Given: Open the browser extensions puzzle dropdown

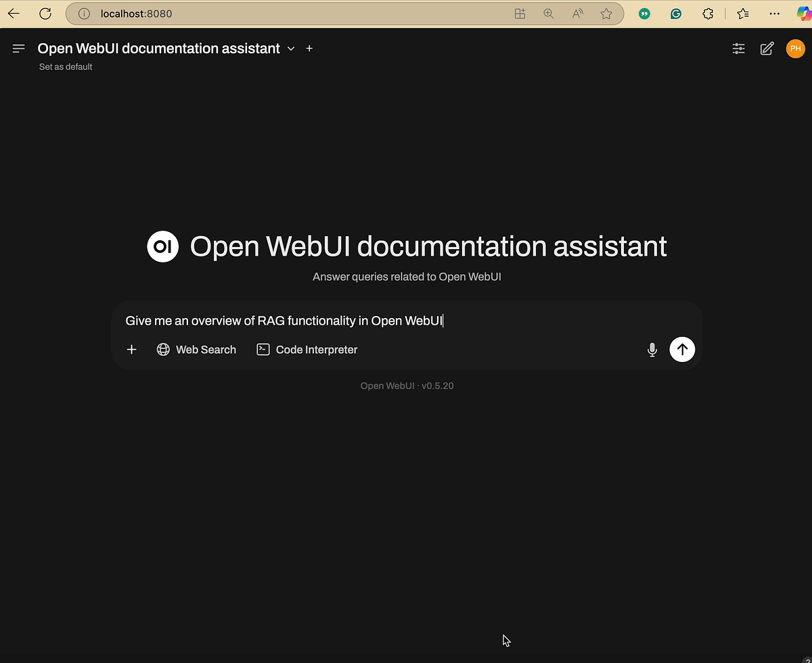Looking at the screenshot, I should 708,14.
